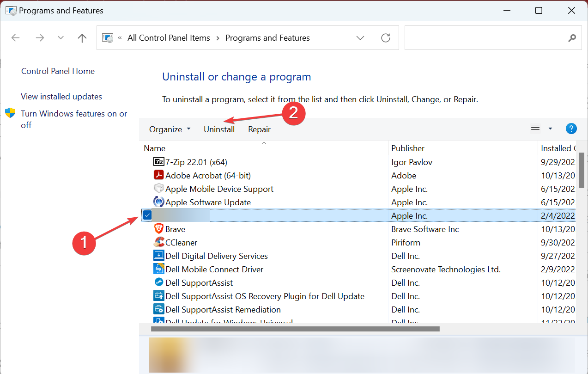Select the Brave program entry
This screenshot has height=374, width=588.
pos(176,229)
